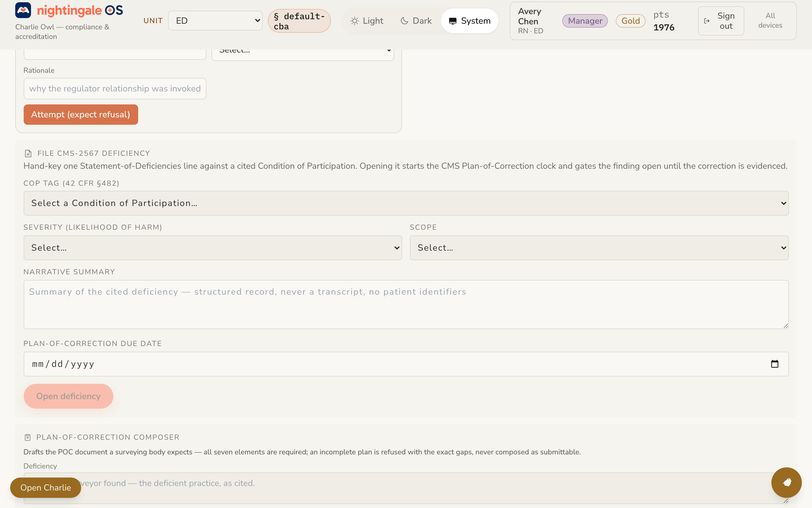The height and width of the screenshot is (508, 812).
Task: Open the All devices link
Action: (x=770, y=21)
